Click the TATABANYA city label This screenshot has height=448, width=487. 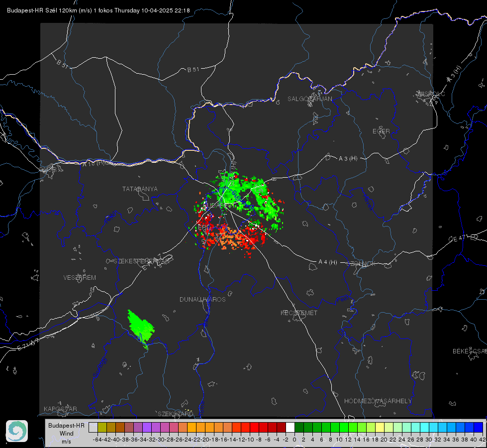coord(140,189)
